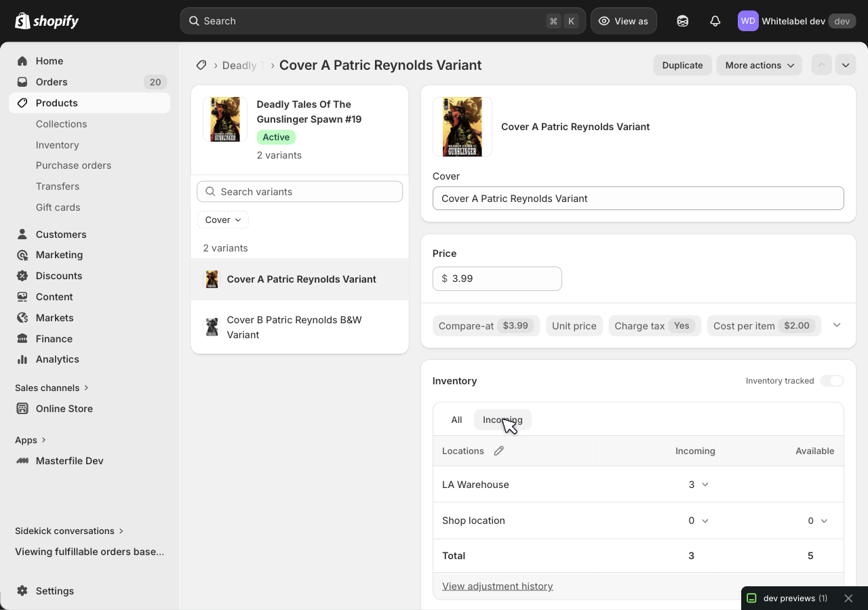Click the Orders count badge 20

(x=155, y=82)
